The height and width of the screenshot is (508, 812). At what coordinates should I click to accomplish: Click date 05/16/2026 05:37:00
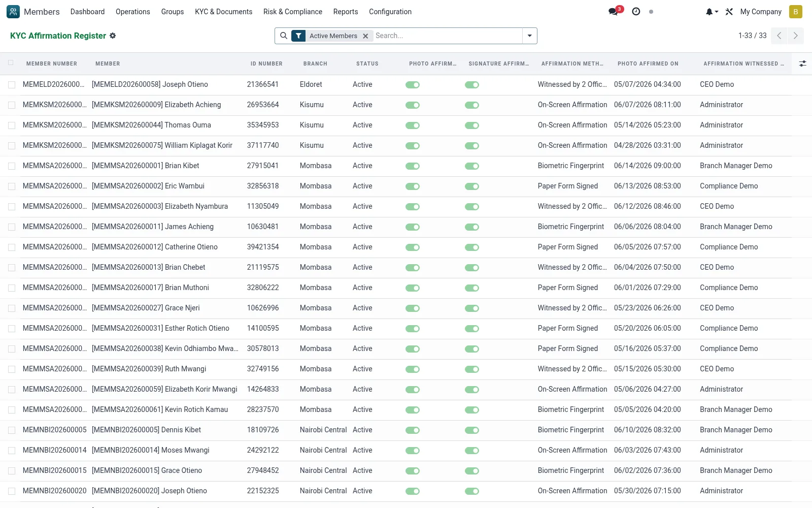pyautogui.click(x=648, y=348)
